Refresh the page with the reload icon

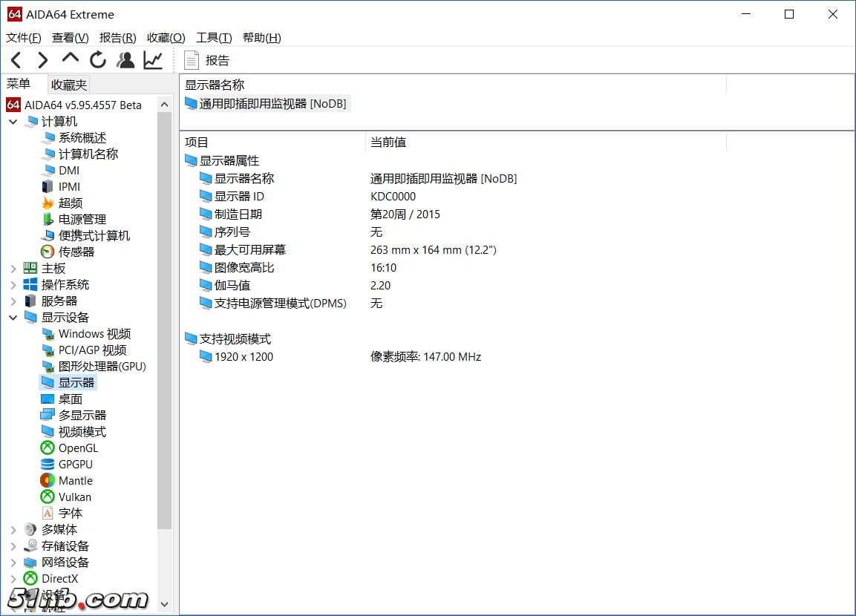pyautogui.click(x=98, y=60)
